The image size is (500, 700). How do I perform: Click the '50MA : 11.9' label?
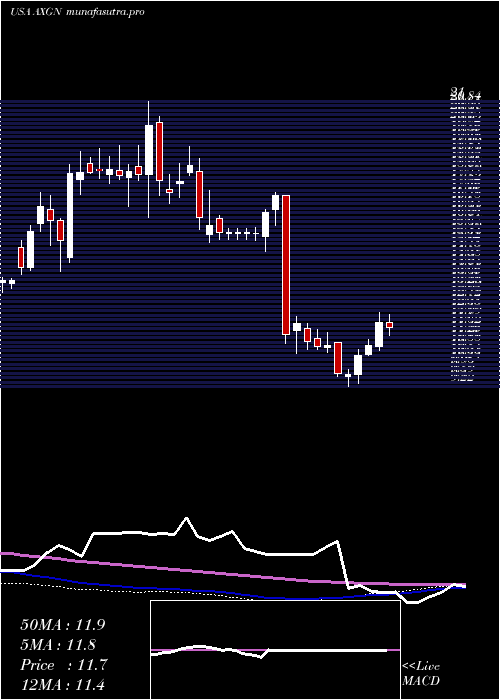click(62, 625)
